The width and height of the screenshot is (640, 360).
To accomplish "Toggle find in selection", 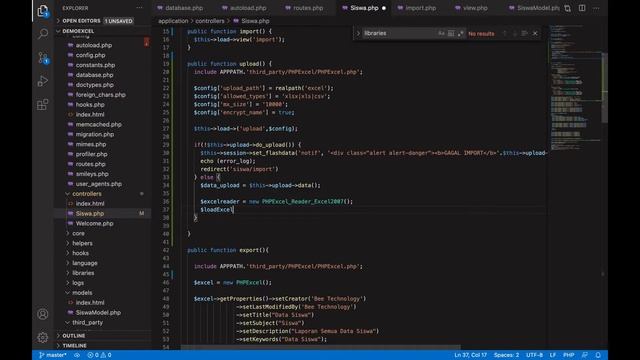I will point(524,33).
